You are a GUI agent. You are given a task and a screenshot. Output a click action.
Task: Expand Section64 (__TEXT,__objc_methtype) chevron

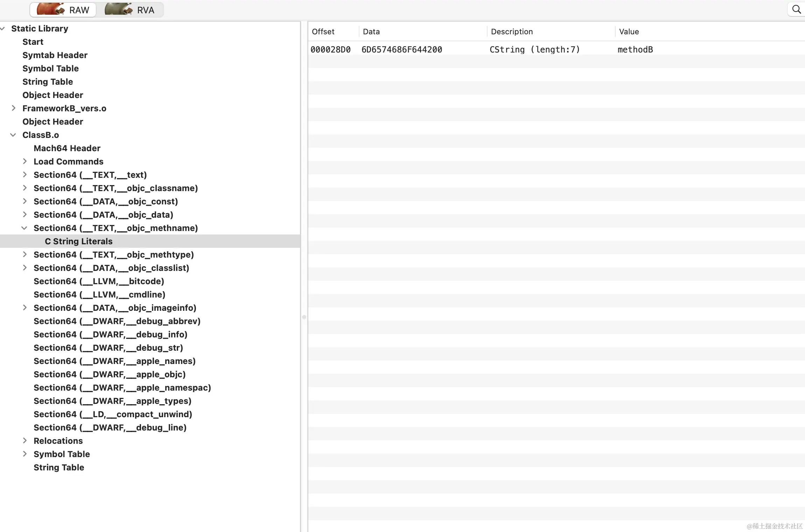(x=24, y=254)
